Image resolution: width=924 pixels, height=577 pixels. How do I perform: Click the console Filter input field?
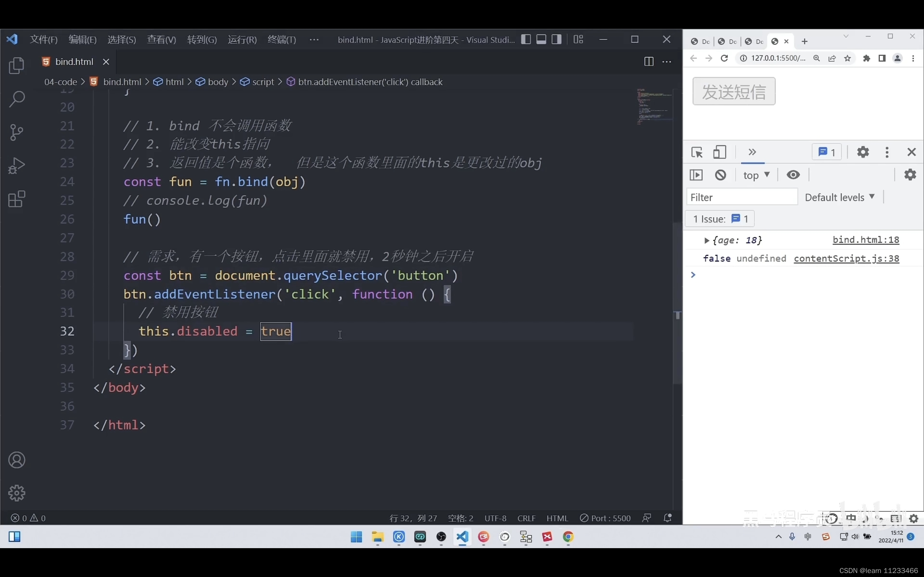(741, 197)
